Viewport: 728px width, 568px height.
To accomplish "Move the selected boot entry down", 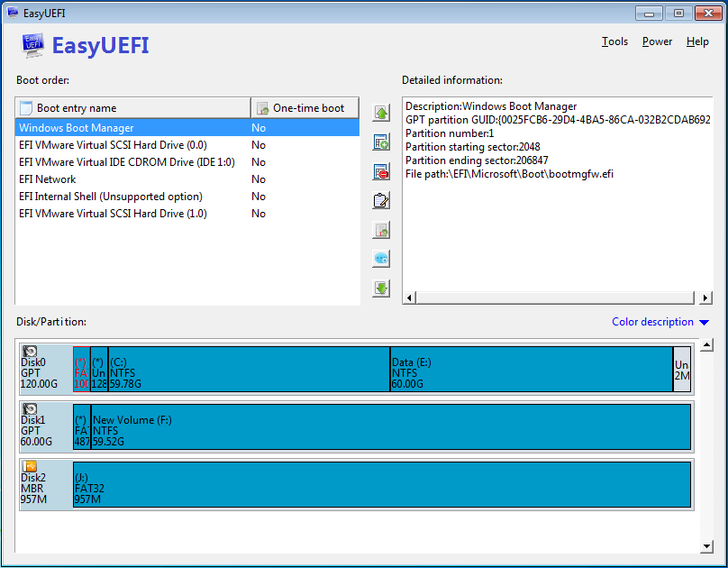I will point(380,288).
